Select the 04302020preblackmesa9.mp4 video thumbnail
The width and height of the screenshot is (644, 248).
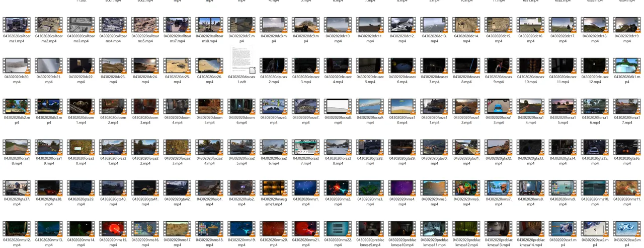tap(370, 229)
